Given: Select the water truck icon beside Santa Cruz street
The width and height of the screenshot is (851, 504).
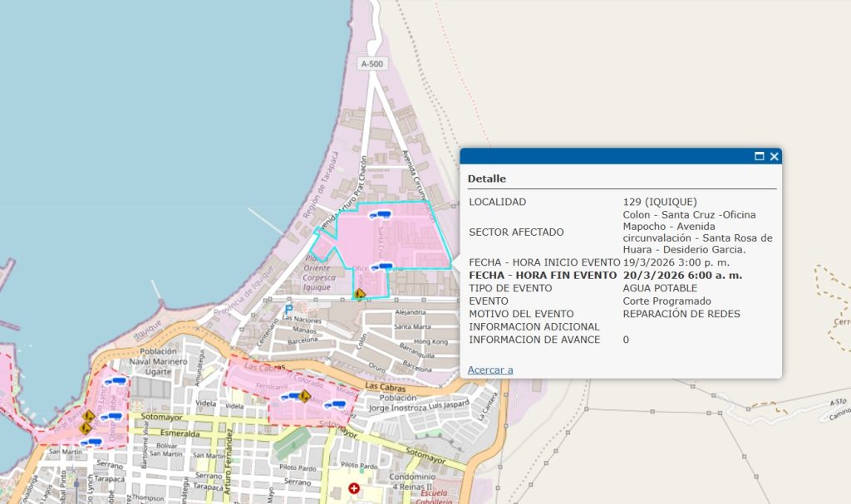Looking at the screenshot, I should [x=381, y=215].
